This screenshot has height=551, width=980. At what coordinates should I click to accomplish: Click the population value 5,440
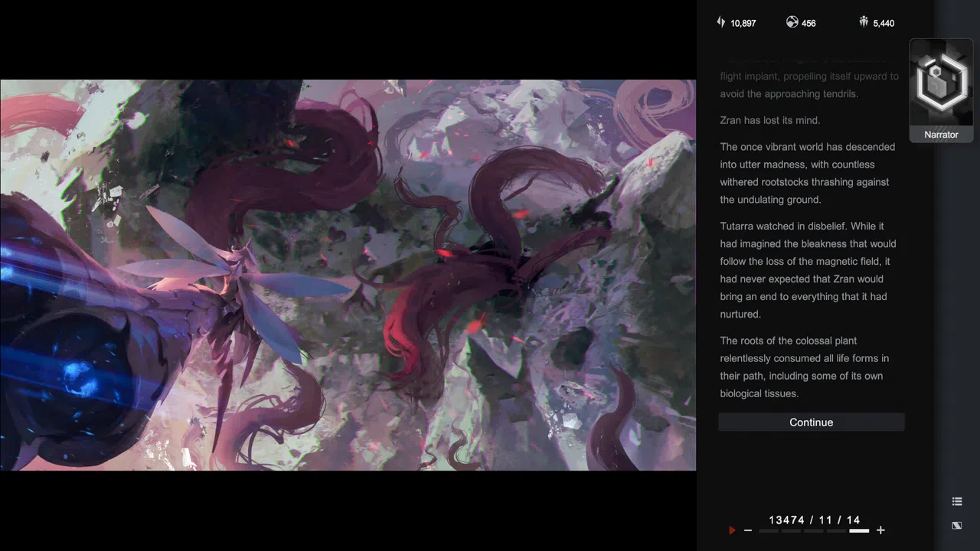pos(884,23)
